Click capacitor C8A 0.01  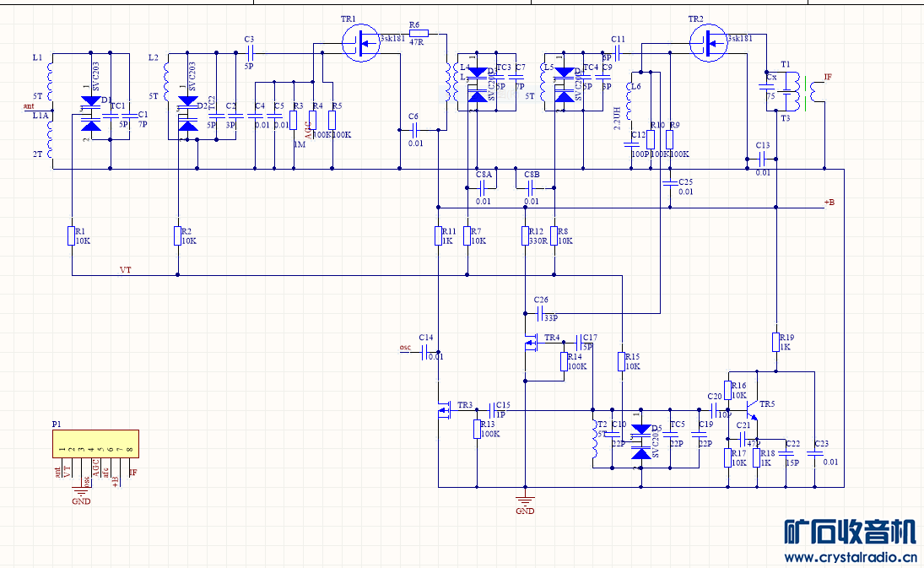(x=483, y=188)
